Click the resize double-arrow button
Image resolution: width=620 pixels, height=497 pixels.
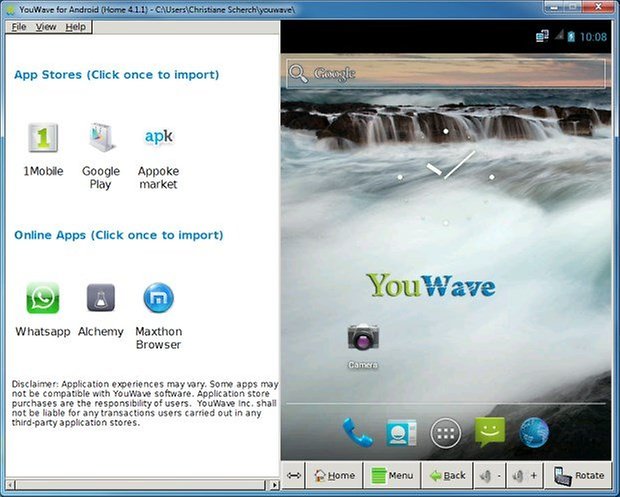pyautogui.click(x=294, y=475)
